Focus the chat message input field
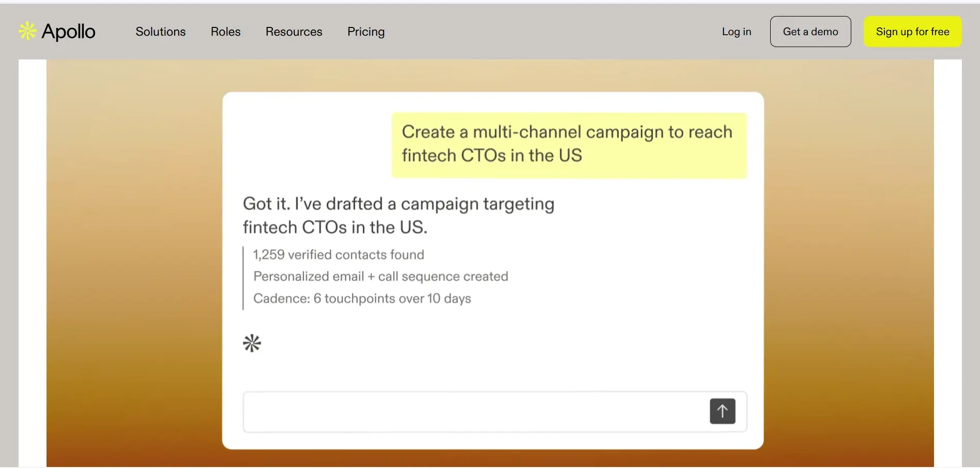 click(x=476, y=412)
